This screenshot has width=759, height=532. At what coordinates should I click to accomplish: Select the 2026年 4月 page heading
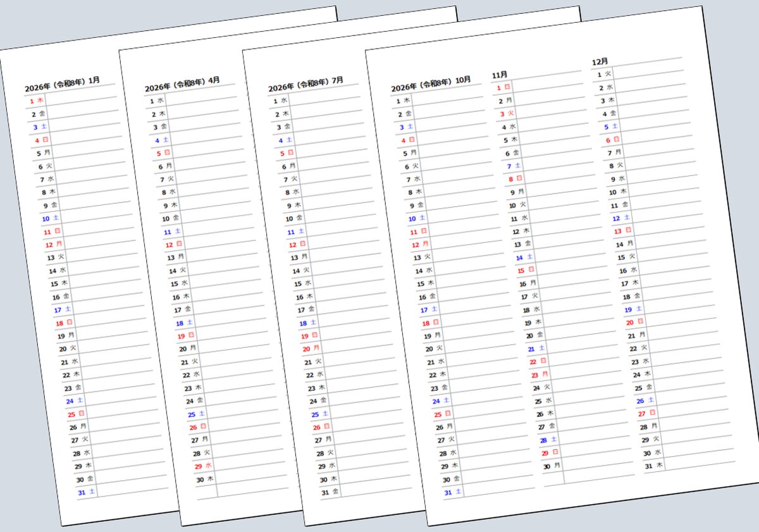[x=182, y=85]
